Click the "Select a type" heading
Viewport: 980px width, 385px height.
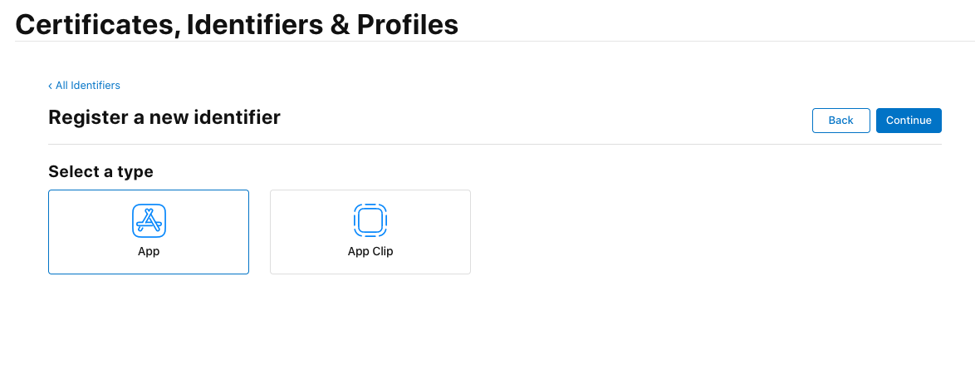coord(100,172)
